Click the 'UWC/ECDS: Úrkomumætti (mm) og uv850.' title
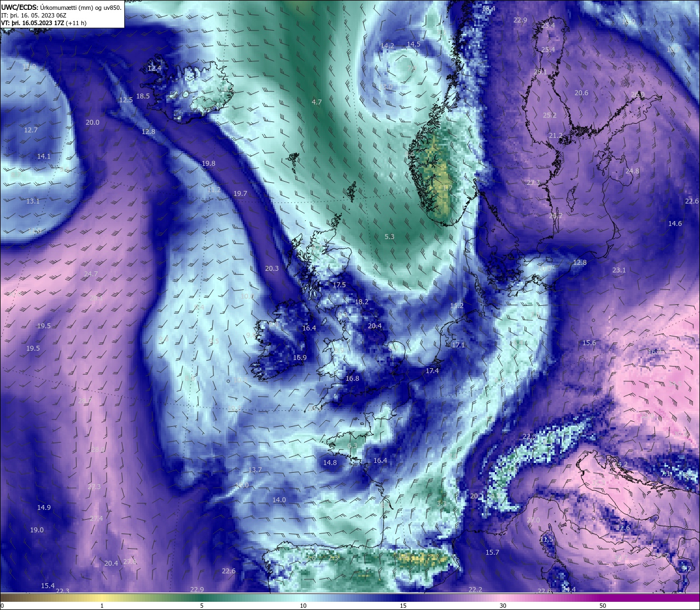The height and width of the screenshot is (610, 700). [61, 7]
